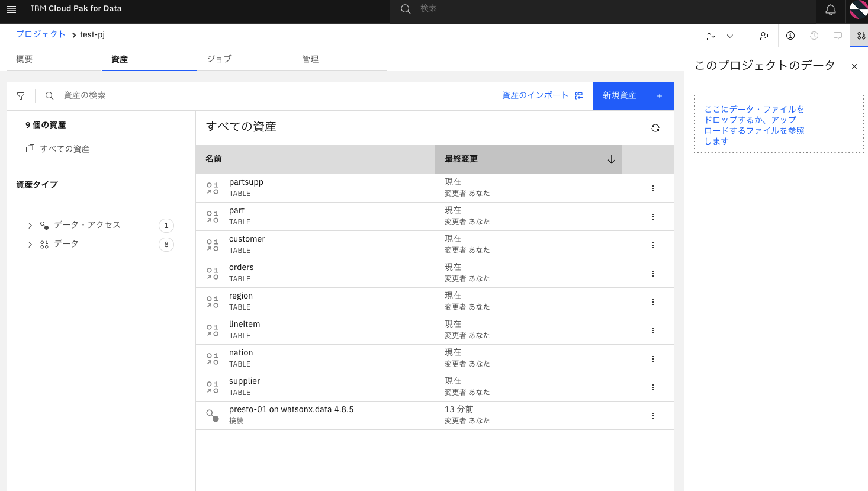Open the comments icon in the toolbar
The height and width of the screenshot is (491, 868).
pyautogui.click(x=837, y=36)
